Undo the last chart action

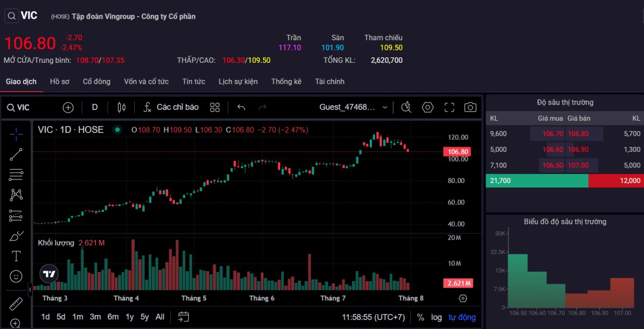(x=241, y=107)
